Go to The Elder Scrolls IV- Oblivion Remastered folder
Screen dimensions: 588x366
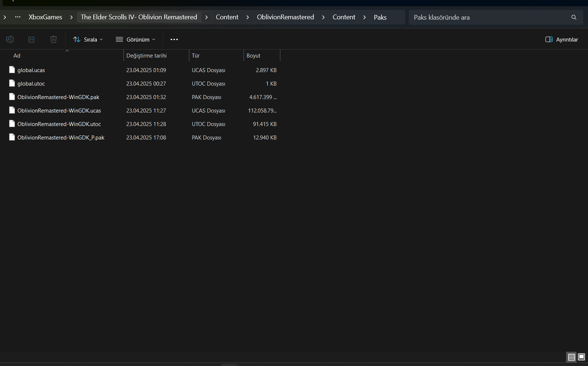tap(139, 17)
